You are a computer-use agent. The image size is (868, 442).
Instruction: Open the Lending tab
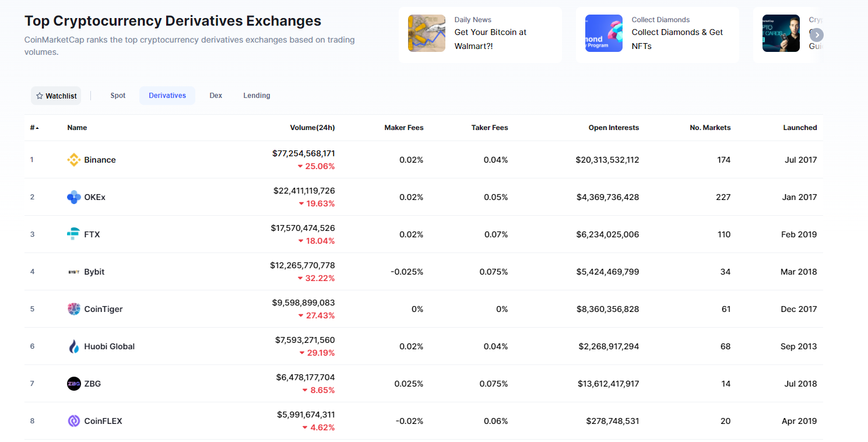click(256, 96)
